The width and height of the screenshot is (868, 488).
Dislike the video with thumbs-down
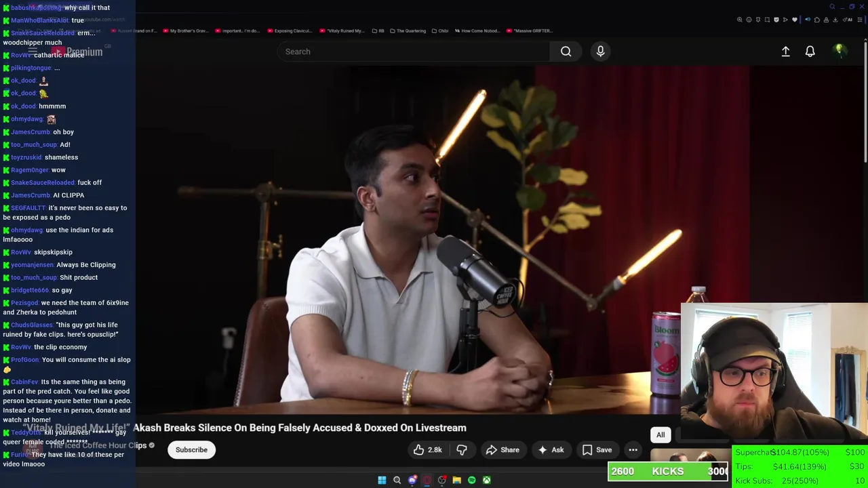point(462,450)
